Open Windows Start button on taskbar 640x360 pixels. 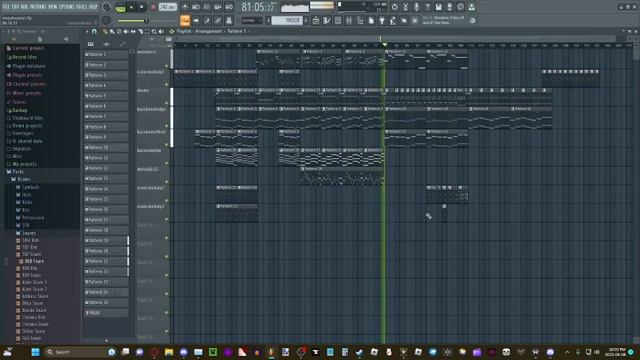coord(35,352)
